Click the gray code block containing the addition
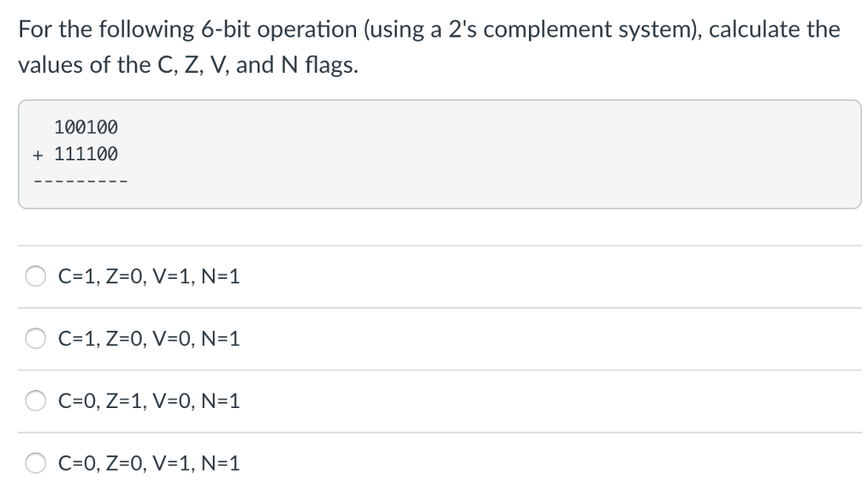This screenshot has width=868, height=503. click(434, 154)
